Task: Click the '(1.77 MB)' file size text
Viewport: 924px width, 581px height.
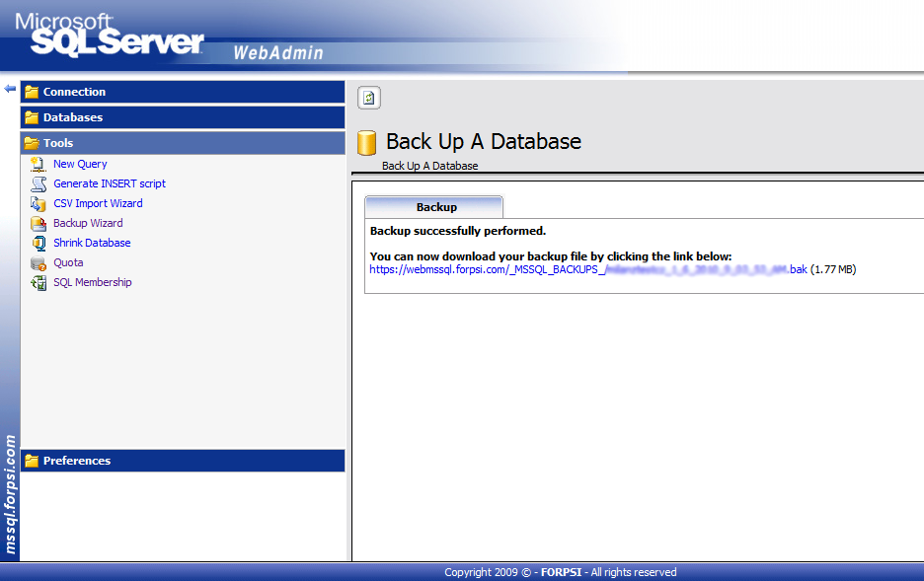Action: [x=833, y=269]
